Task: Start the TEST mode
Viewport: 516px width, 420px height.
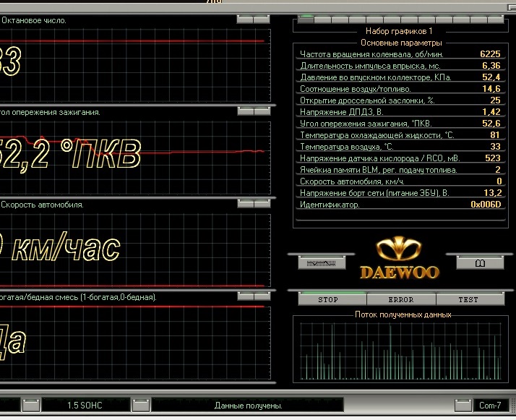Action: (x=470, y=299)
